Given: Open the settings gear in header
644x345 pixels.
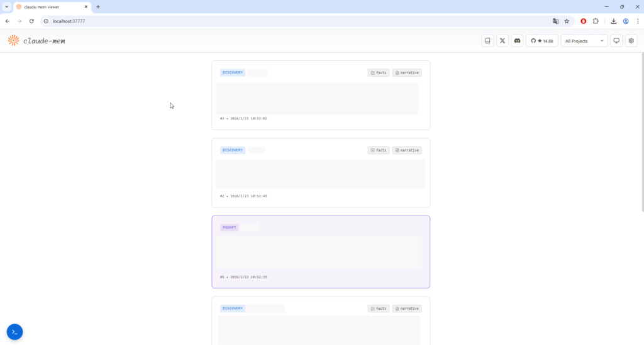Looking at the screenshot, I should coord(631,41).
